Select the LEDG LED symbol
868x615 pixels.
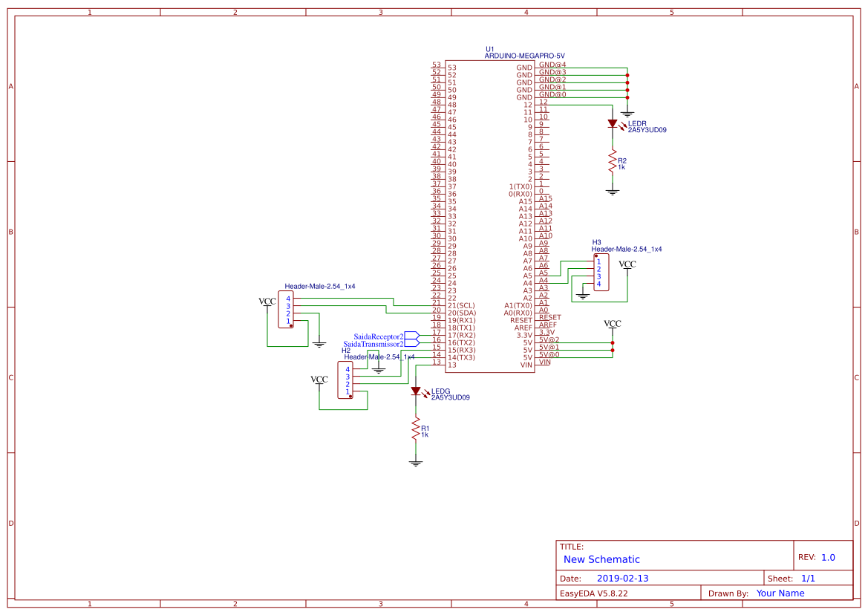(416, 390)
